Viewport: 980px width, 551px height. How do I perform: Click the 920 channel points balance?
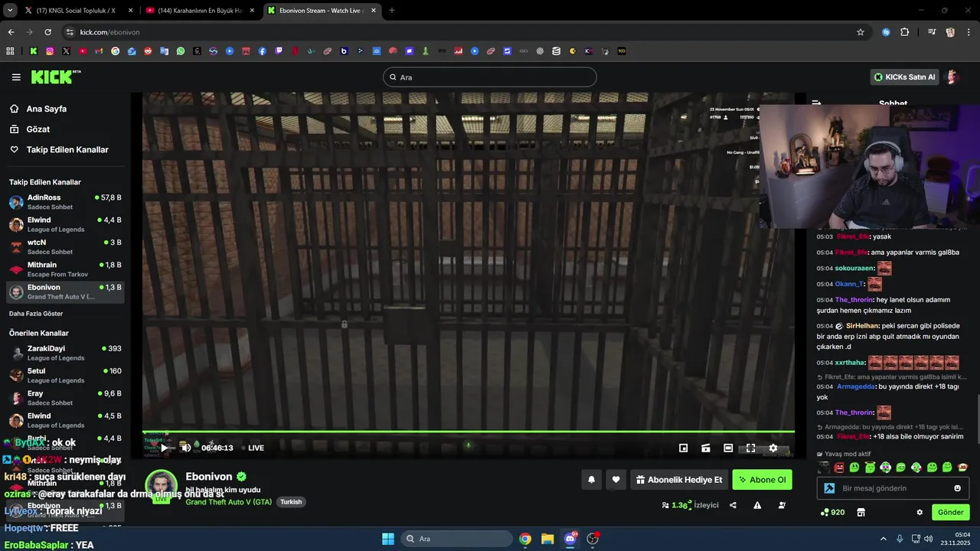832,512
